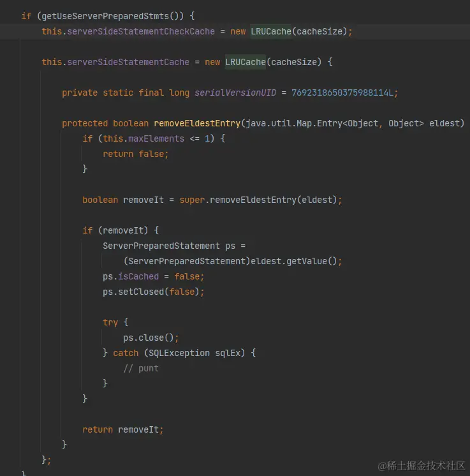Click serverSideStatementCache field name

[128, 63]
